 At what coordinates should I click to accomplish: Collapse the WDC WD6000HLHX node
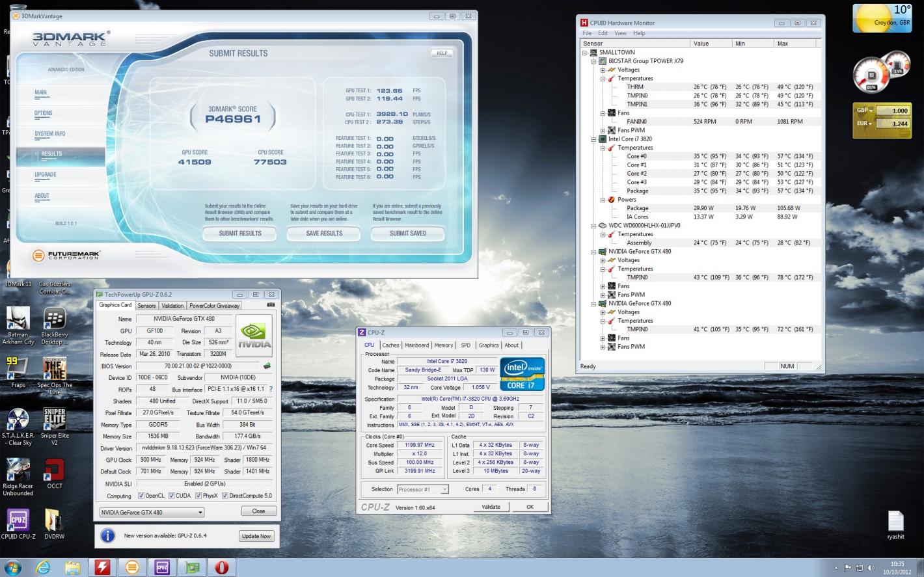coord(594,226)
